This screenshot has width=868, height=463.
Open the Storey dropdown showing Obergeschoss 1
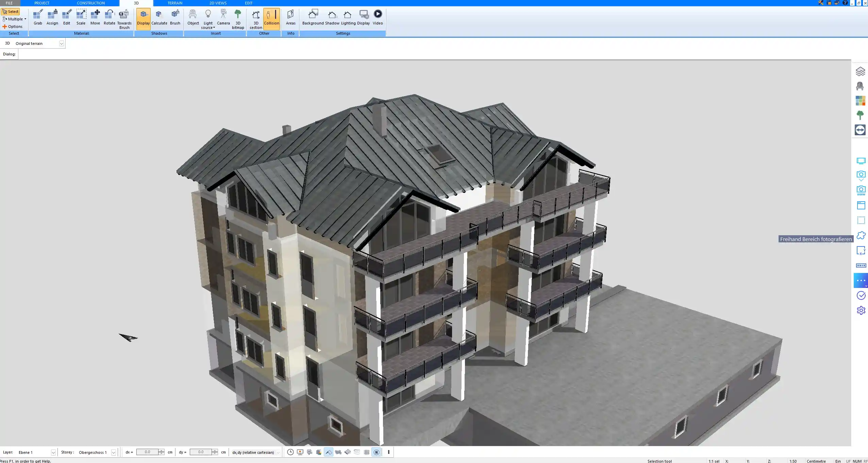[x=114, y=452]
